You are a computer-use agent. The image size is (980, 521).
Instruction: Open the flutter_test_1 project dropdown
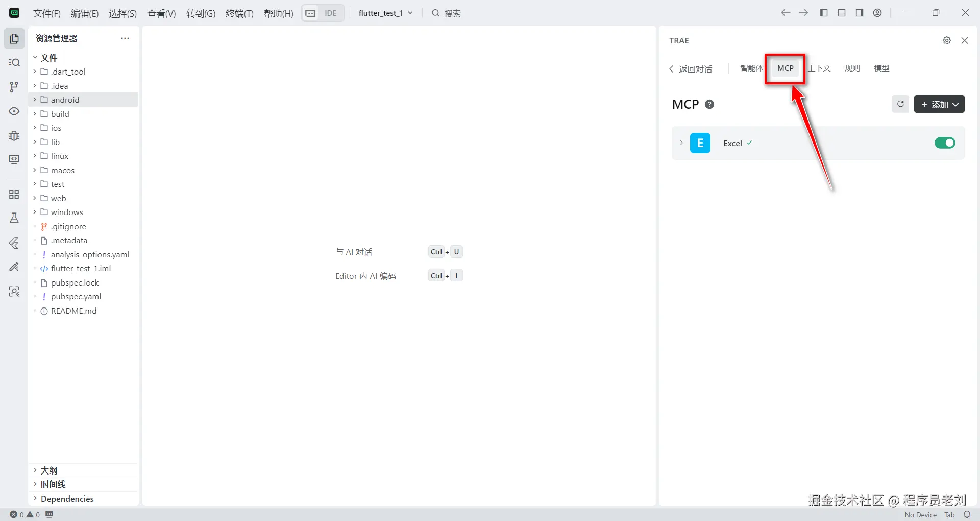coord(385,13)
